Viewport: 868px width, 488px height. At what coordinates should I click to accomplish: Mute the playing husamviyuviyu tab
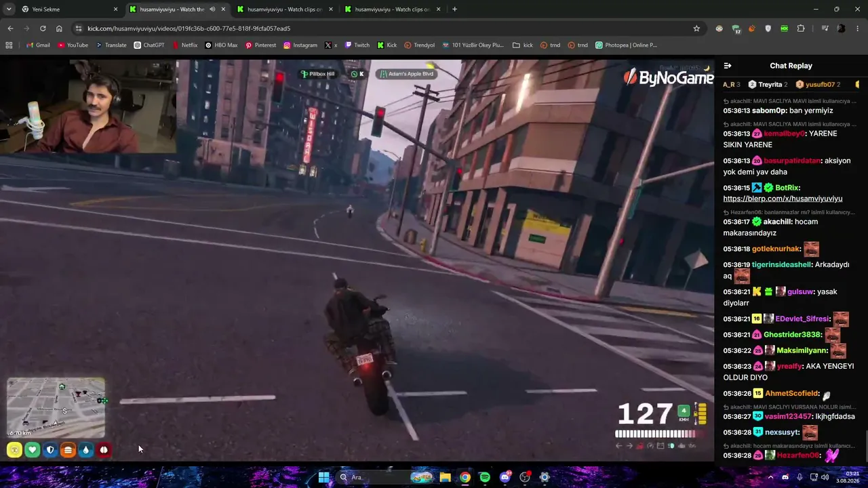[x=212, y=9]
